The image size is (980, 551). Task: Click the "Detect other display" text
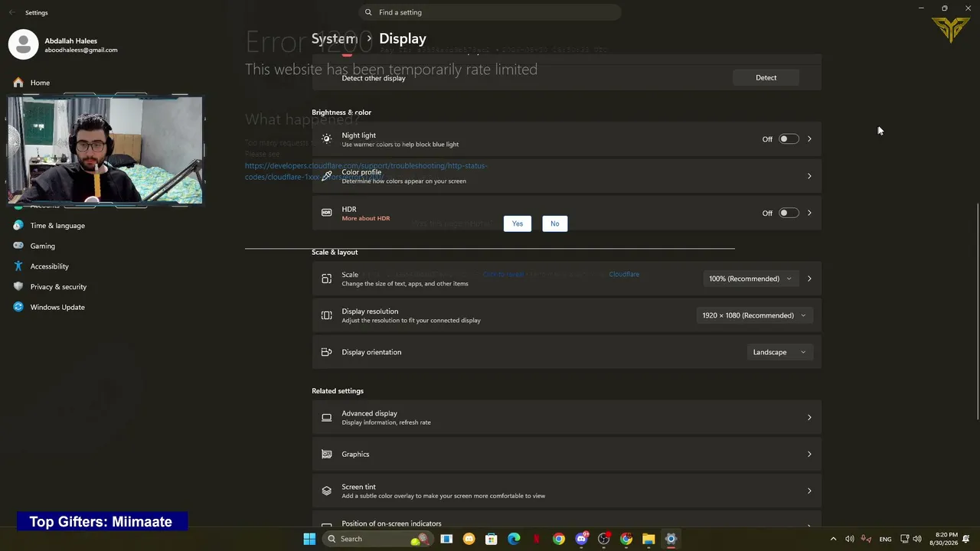374,78
